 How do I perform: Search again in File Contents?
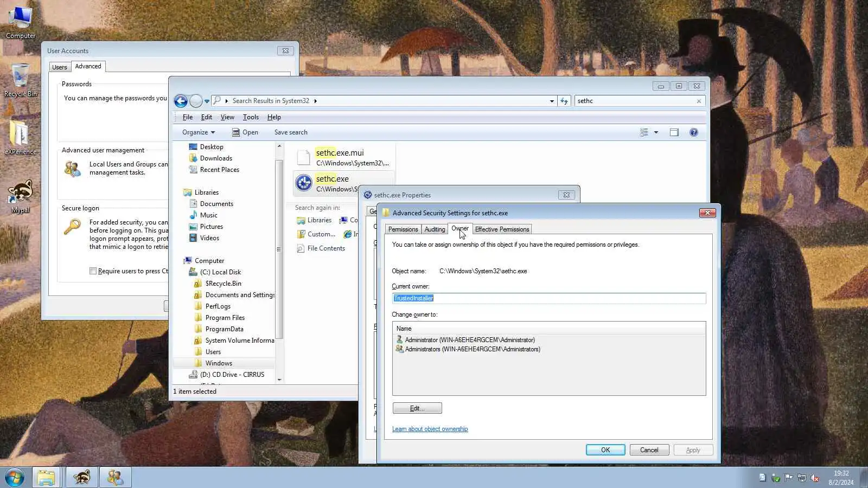pos(321,248)
